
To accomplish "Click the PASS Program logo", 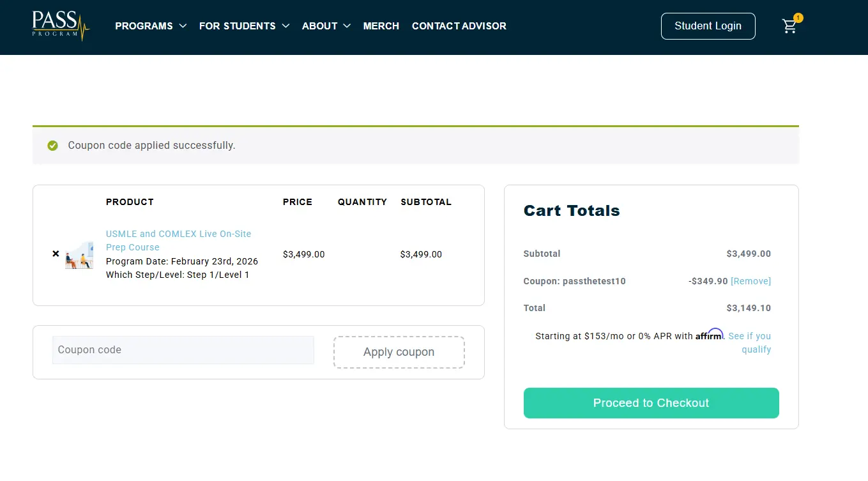I will (x=61, y=26).
